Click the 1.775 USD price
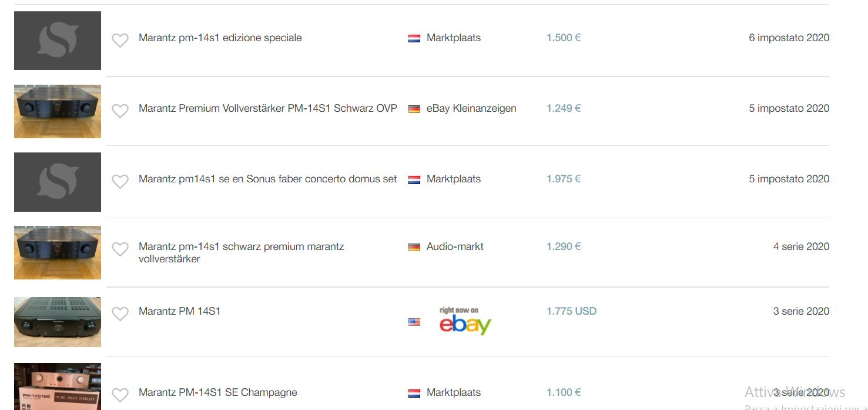Image resolution: width=868 pixels, height=410 pixels. click(571, 311)
